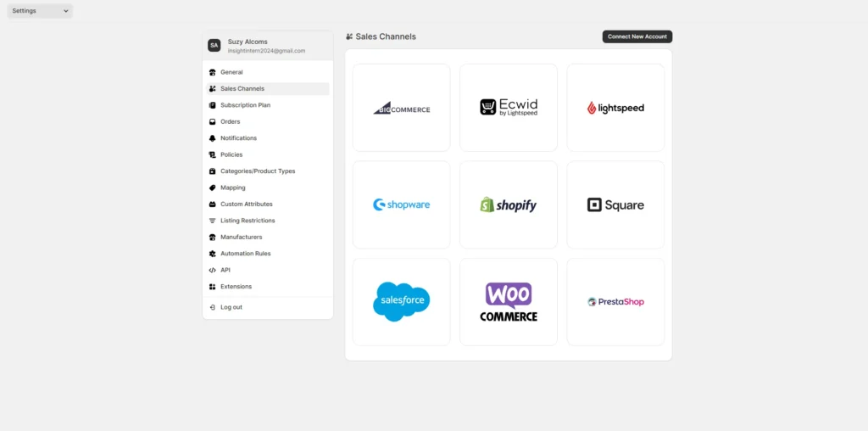Select the Ecwid by Lightspeed card

click(x=509, y=108)
